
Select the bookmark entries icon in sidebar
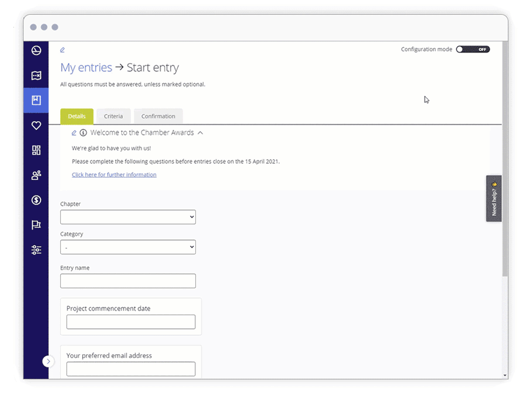point(36,100)
